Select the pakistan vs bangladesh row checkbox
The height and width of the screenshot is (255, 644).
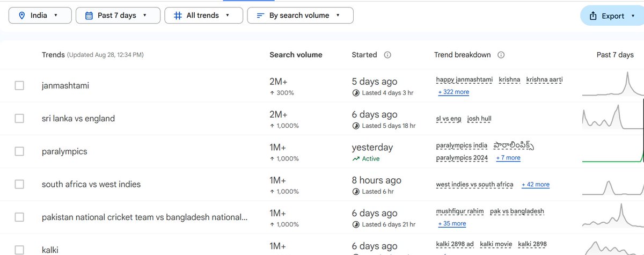[x=19, y=217]
